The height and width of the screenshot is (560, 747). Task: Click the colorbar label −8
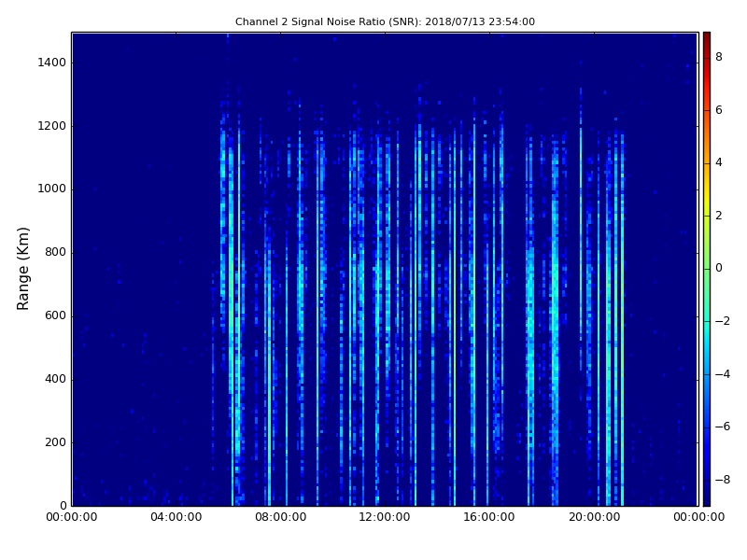click(x=723, y=480)
